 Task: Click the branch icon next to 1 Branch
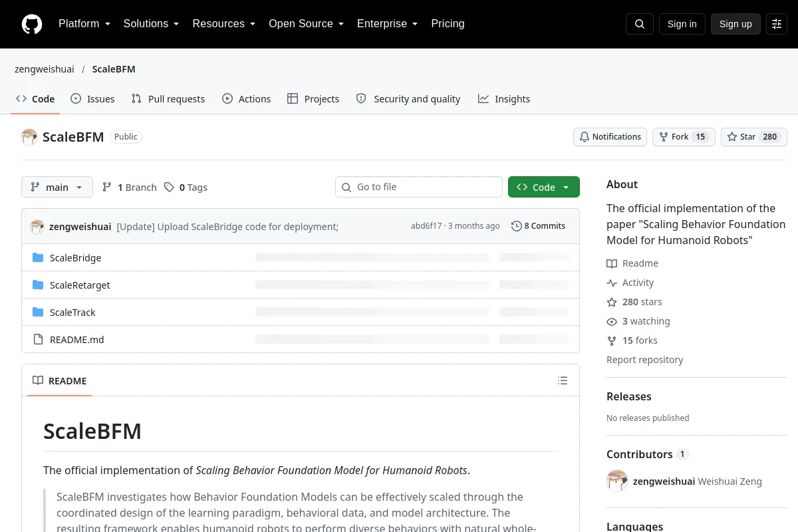tap(107, 188)
